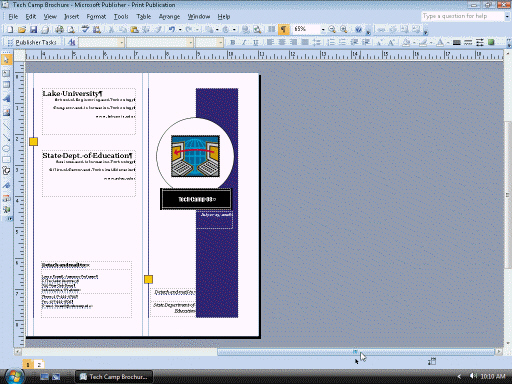Select the Insert Table tool
The height and width of the screenshot is (384, 512).
click(6, 85)
